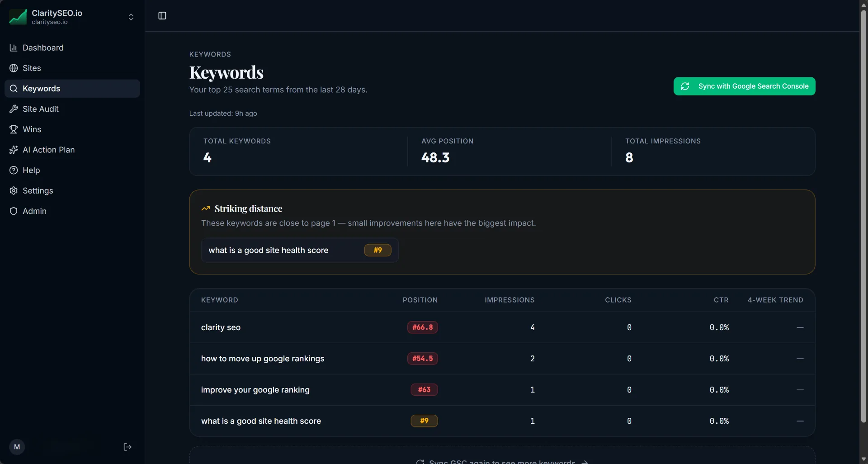Screen dimensions: 868x464
Task: Click the user avatar M
Action: click(x=17, y=447)
